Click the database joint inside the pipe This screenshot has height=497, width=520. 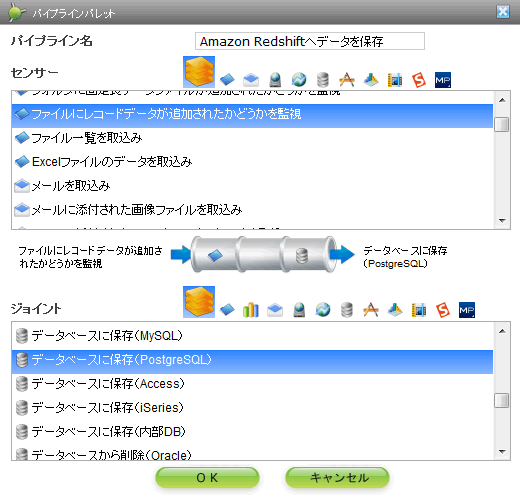302,255
